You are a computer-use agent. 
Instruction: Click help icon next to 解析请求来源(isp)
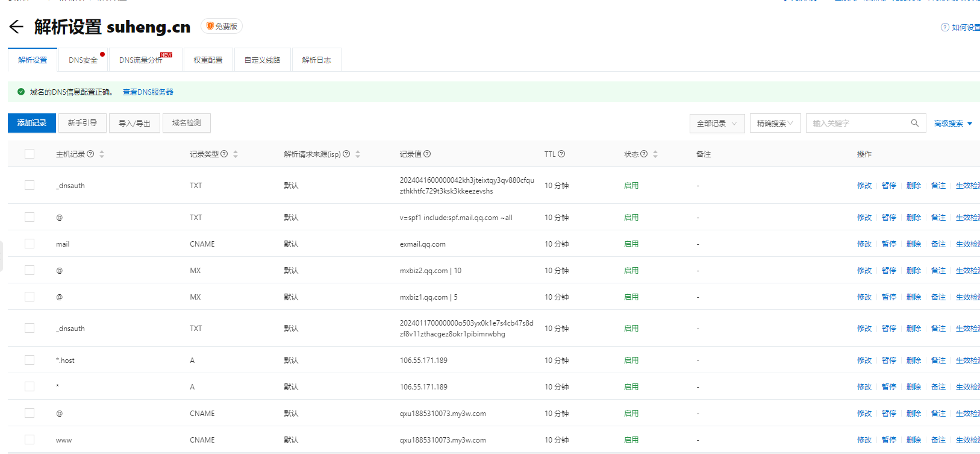pos(346,154)
